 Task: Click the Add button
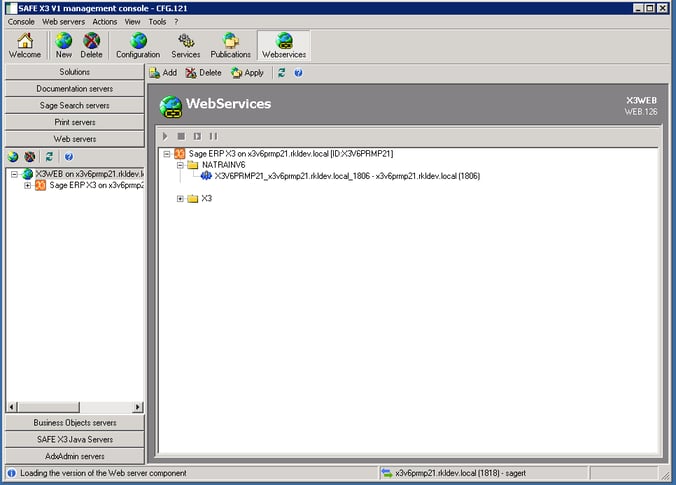[x=163, y=73]
